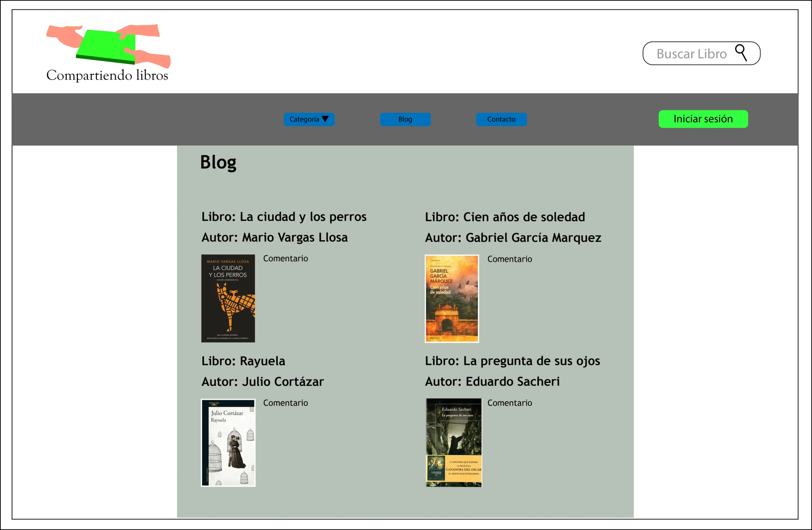Open La ciudad y los perros cover
This screenshot has height=530, width=812.
click(x=228, y=298)
